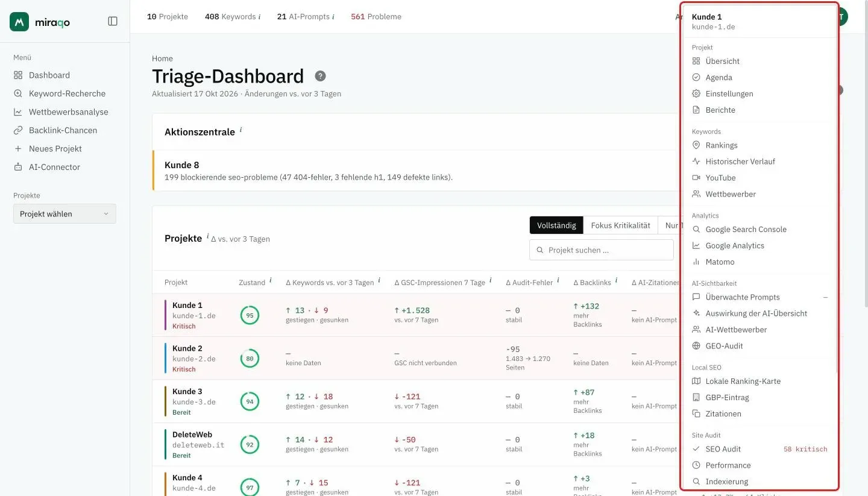Show info for the 408 Keywords counter
868x496 pixels.
(260, 17)
